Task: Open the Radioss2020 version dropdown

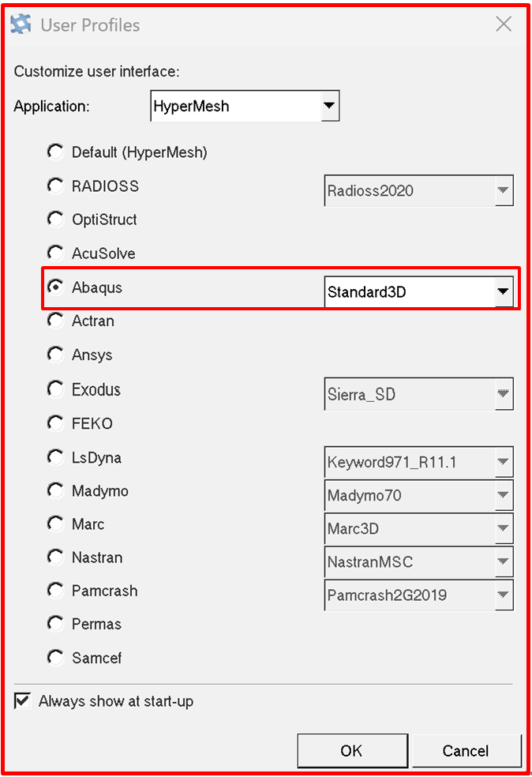Action: (x=418, y=190)
